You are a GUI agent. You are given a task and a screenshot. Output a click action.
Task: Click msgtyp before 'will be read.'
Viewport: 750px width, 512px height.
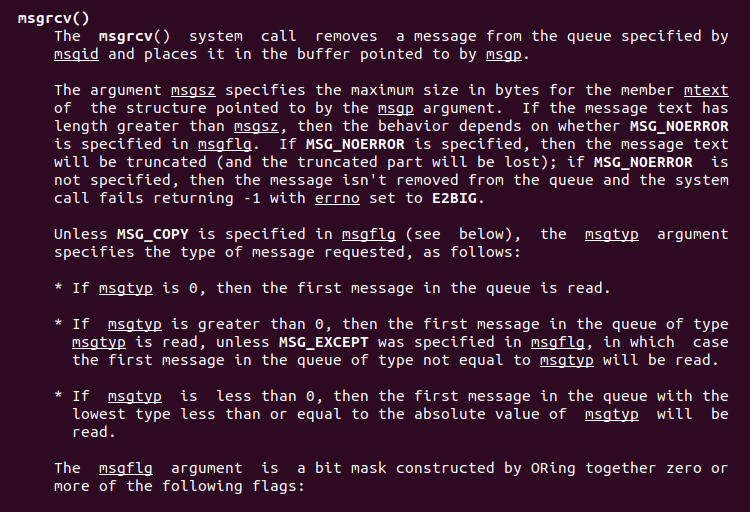coord(567,360)
